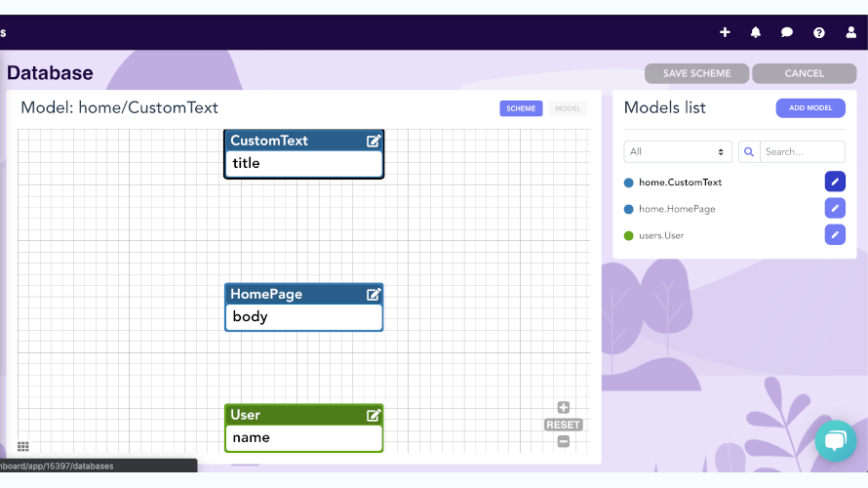
Task: Select home.CustomText in models list
Action: pyautogui.click(x=680, y=183)
